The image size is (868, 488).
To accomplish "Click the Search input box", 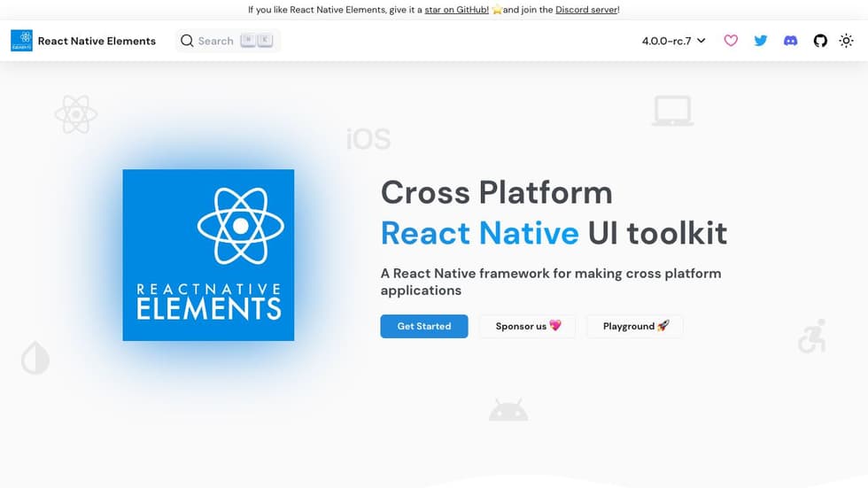I will (228, 41).
